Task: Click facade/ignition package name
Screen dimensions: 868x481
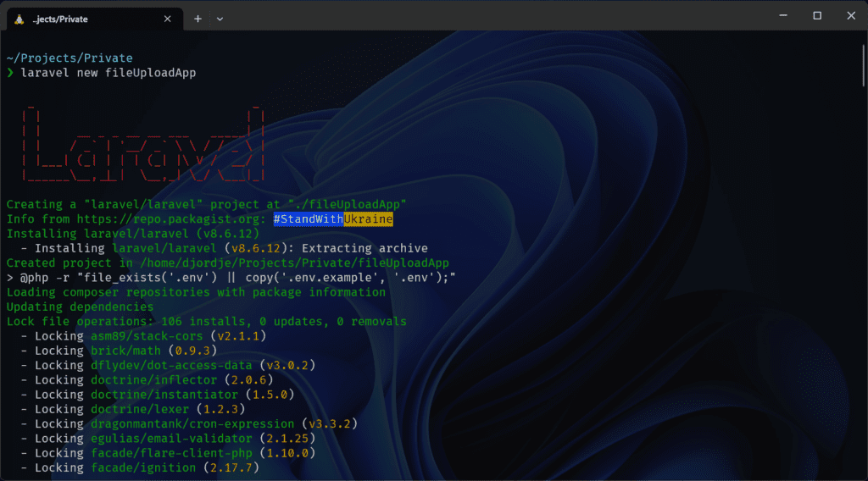Action: [143, 467]
